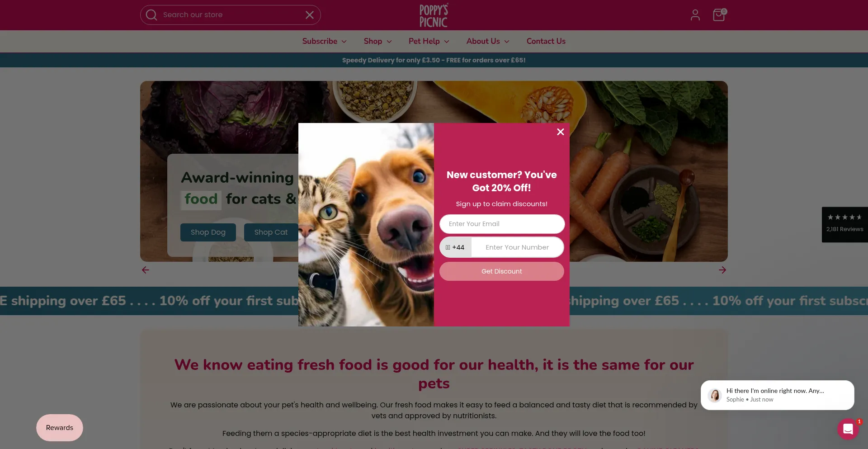Viewport: 868px width, 449px height.
Task: Open the shopping bag cart icon
Action: [x=719, y=15]
